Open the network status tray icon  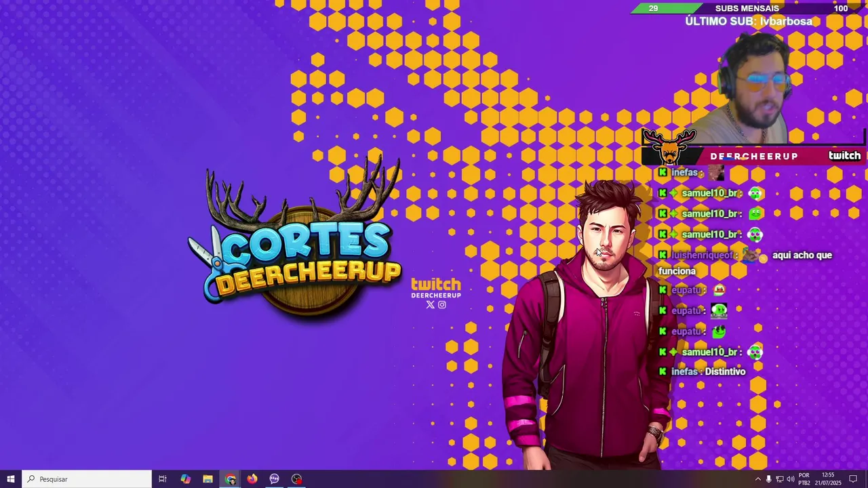click(x=779, y=479)
